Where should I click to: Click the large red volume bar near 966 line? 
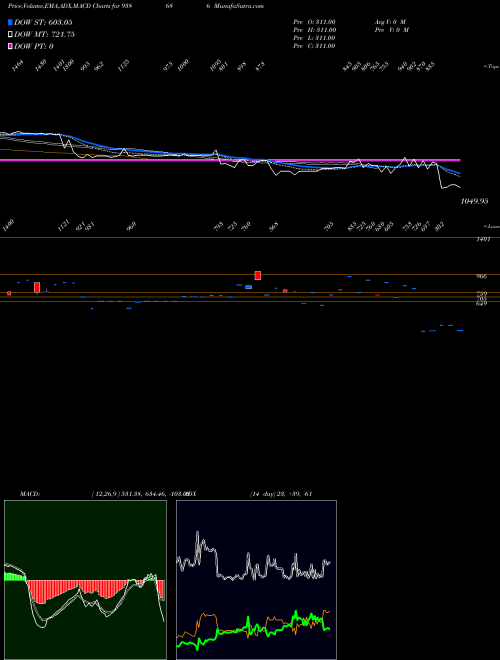tap(258, 275)
